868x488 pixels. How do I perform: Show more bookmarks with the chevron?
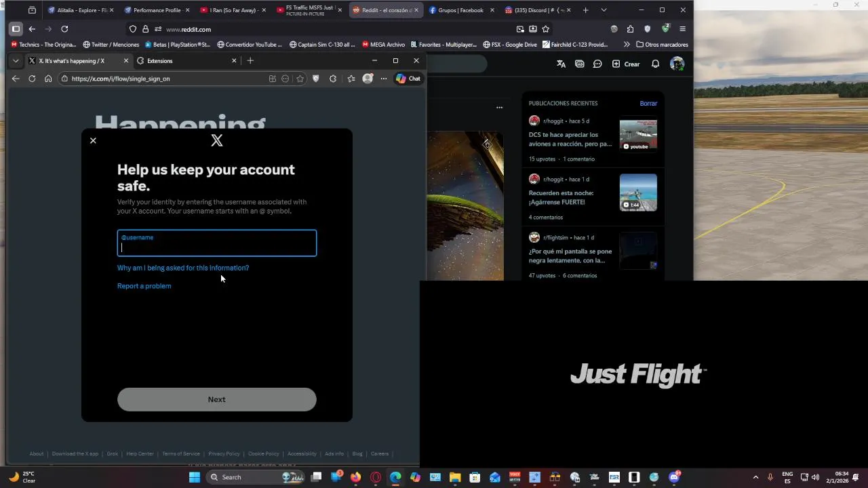627,45
